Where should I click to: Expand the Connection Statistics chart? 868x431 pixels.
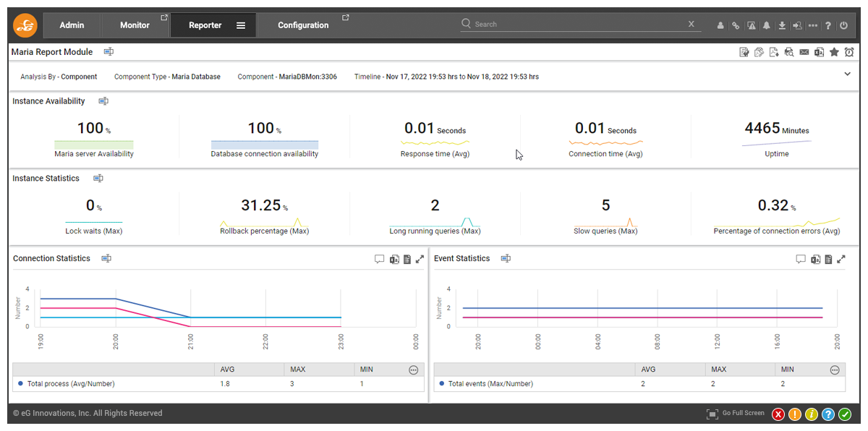point(420,260)
